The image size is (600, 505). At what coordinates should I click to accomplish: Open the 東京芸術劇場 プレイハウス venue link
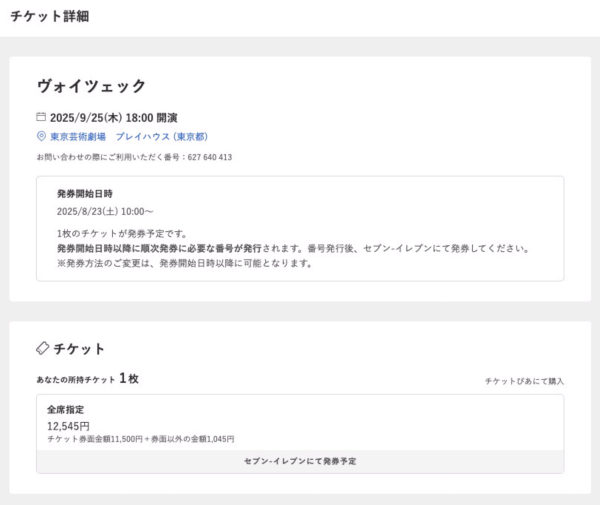click(x=128, y=137)
